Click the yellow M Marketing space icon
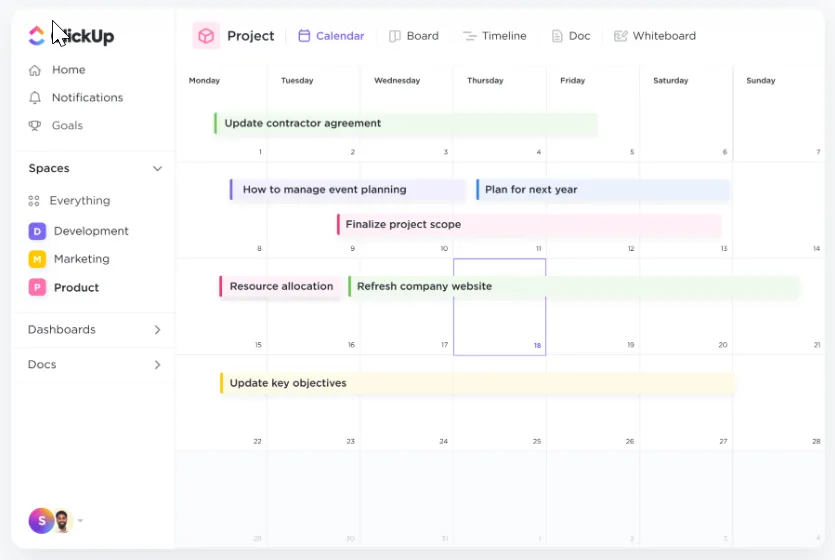The image size is (835, 560). pyautogui.click(x=37, y=259)
